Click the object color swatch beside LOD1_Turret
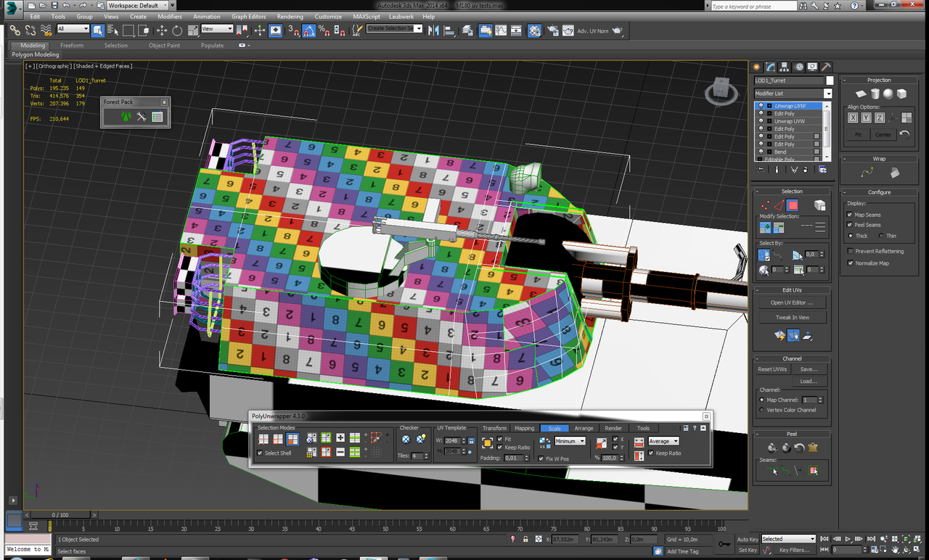The width and height of the screenshot is (929, 560). pyautogui.click(x=830, y=81)
